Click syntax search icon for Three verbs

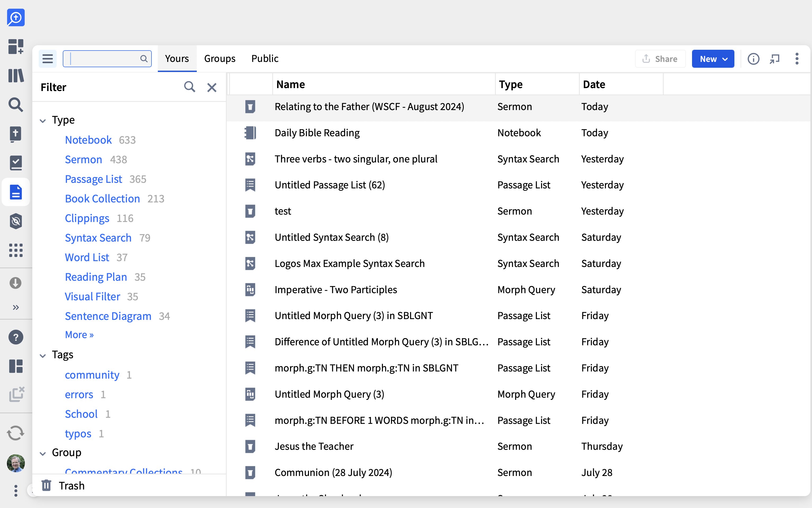pyautogui.click(x=250, y=159)
